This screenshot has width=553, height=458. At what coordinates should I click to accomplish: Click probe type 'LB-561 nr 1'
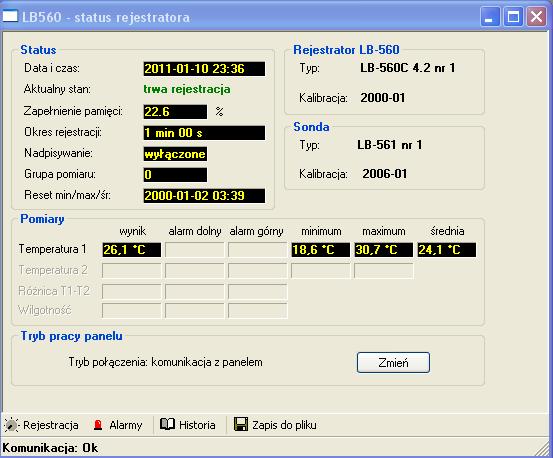point(389,145)
